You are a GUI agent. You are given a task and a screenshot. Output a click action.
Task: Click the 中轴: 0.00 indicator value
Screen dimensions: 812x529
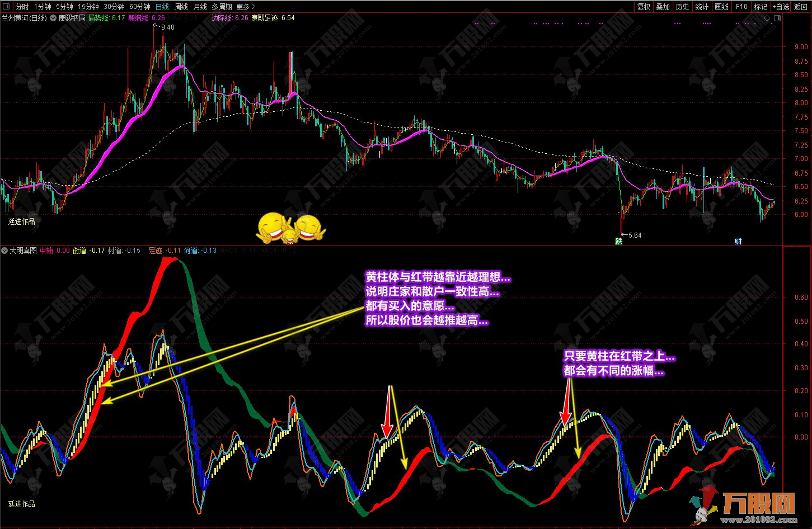click(x=55, y=251)
